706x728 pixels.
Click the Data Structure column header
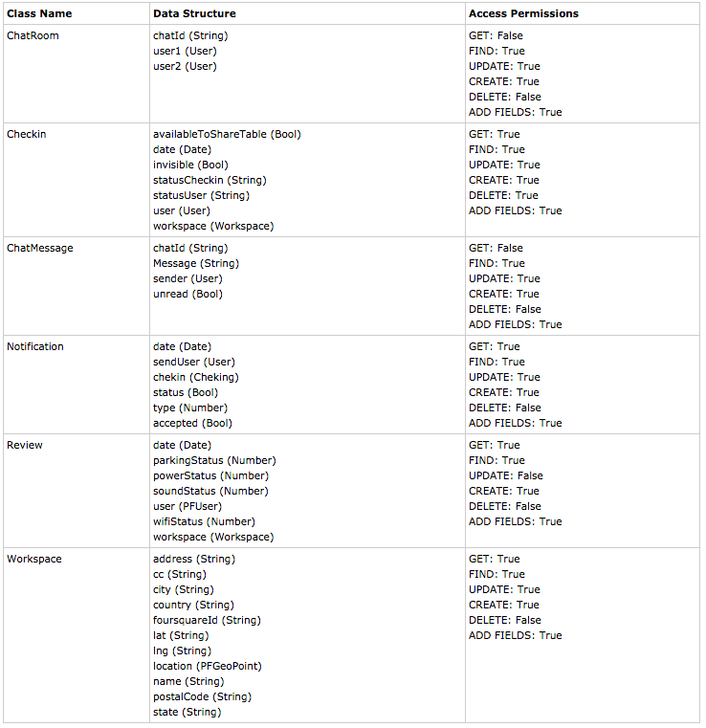click(x=194, y=13)
